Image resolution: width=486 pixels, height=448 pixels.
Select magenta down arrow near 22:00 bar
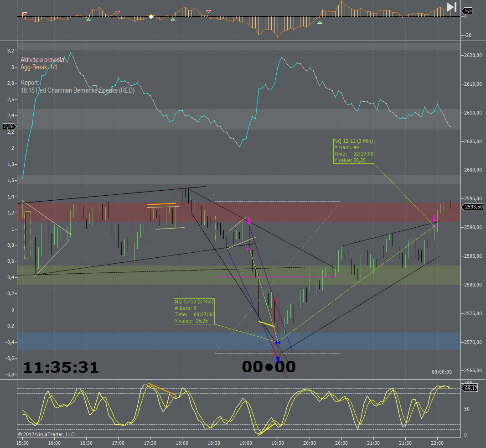pyautogui.click(x=434, y=218)
